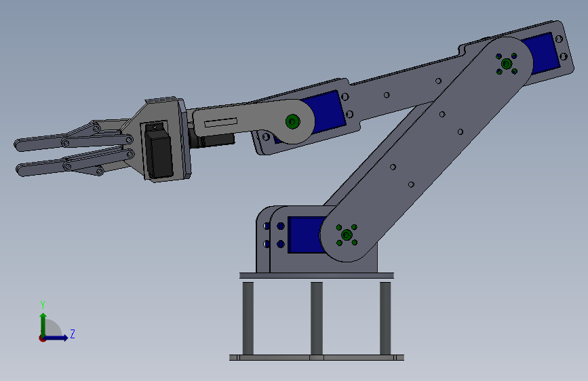The width and height of the screenshot is (588, 381).
Task: Select the blue servo in the base bracket
Action: click(306, 235)
